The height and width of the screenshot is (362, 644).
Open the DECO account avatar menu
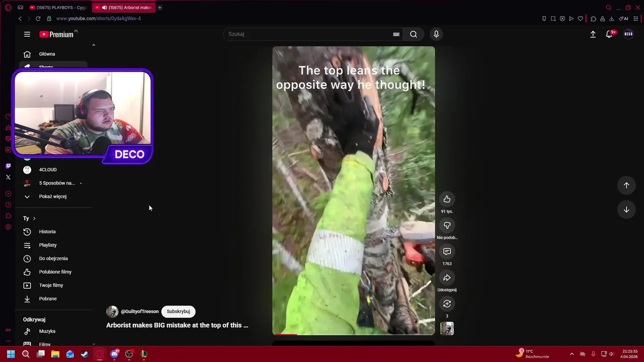pos(628,34)
